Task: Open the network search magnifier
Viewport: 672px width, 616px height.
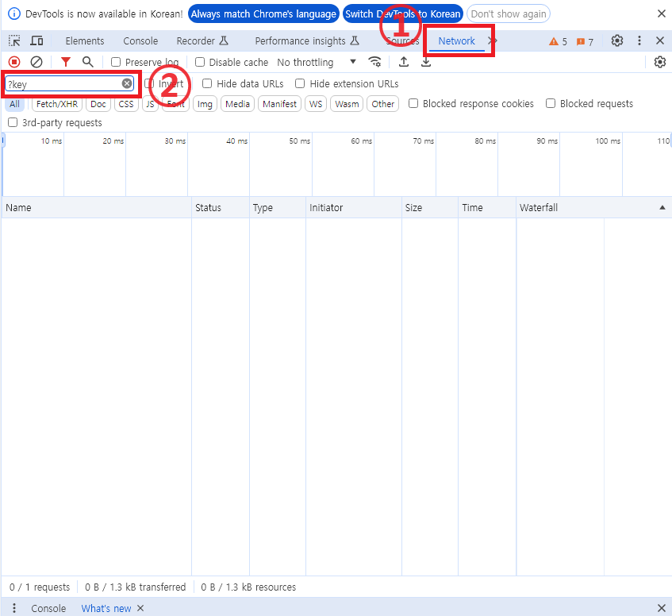Action: [x=88, y=62]
